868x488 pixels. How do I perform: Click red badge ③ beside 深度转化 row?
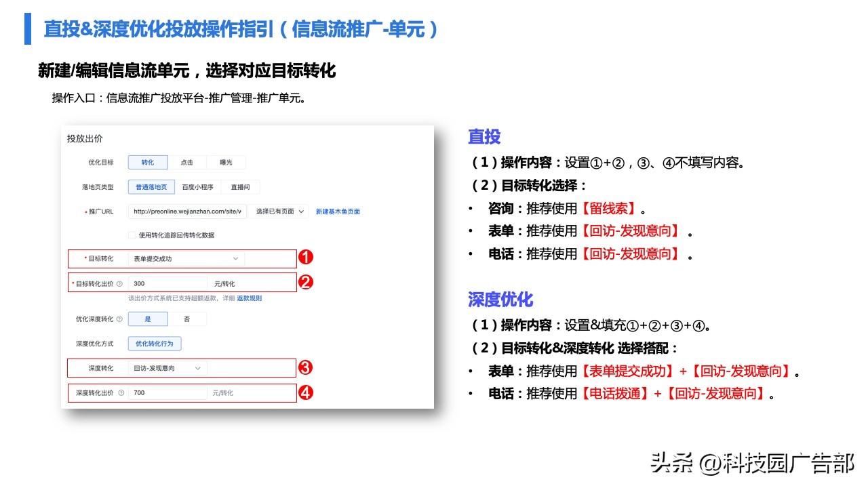(x=305, y=367)
